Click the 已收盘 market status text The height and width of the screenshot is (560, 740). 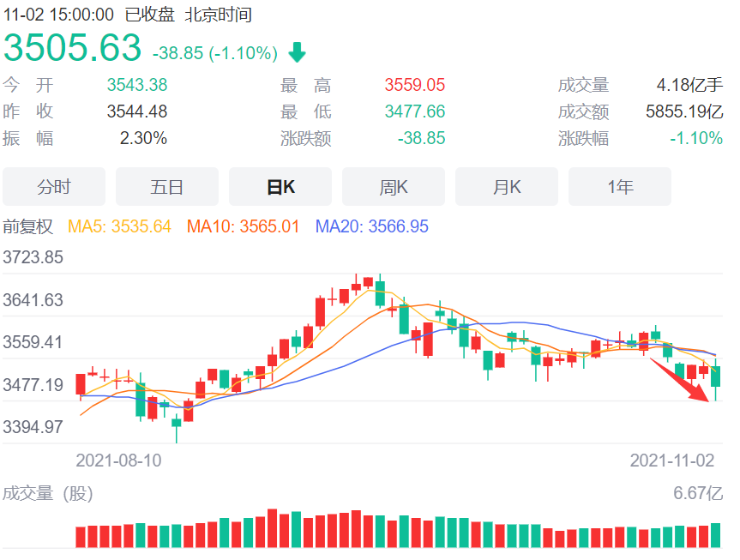tap(149, 15)
